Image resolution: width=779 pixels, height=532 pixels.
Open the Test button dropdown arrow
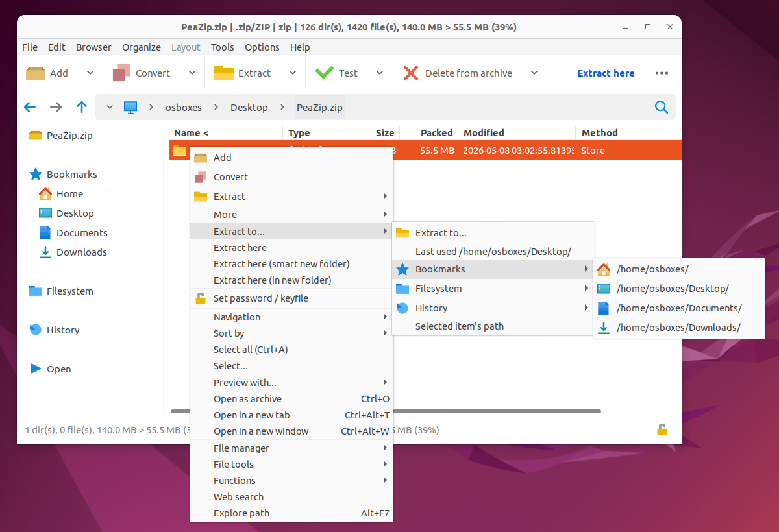pyautogui.click(x=380, y=73)
